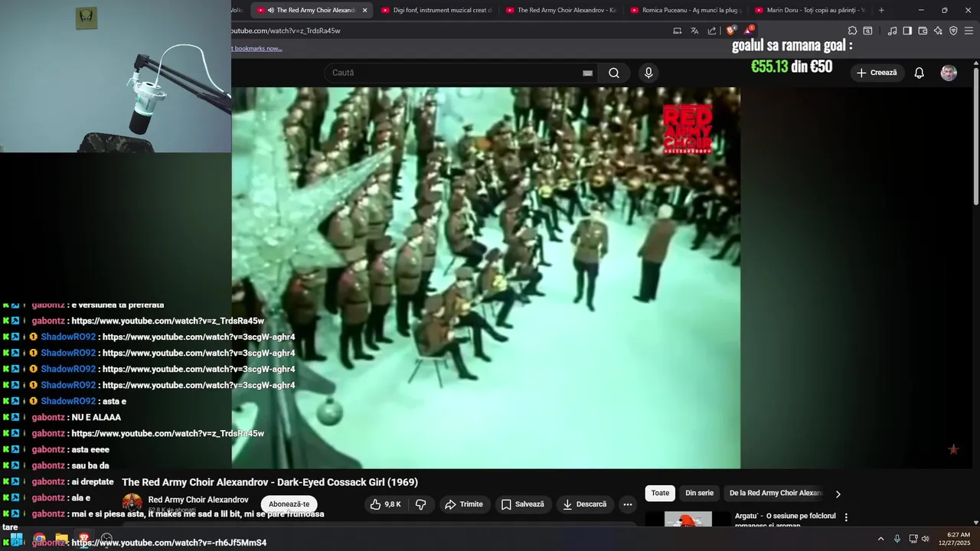Click the video title Dark-Eyed Cossack Girl (1969)
The width and height of the screenshot is (980, 551).
click(x=269, y=482)
